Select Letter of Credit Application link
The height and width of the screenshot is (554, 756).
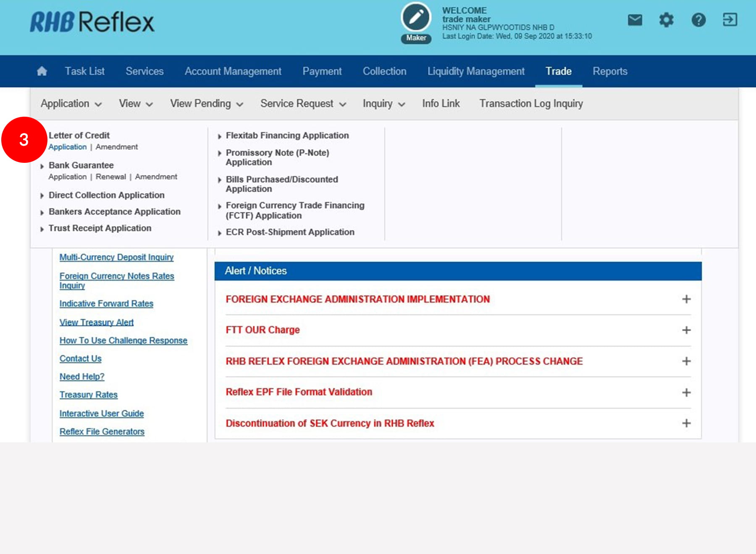pyautogui.click(x=68, y=147)
